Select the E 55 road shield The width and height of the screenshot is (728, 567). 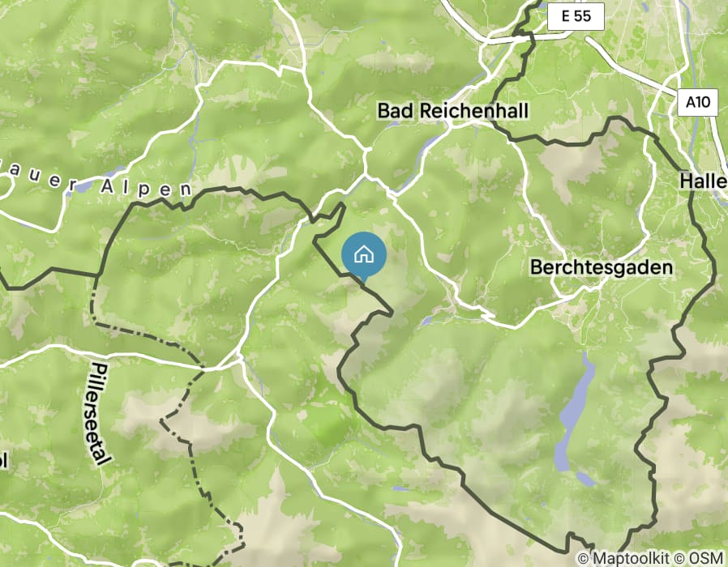tap(576, 16)
